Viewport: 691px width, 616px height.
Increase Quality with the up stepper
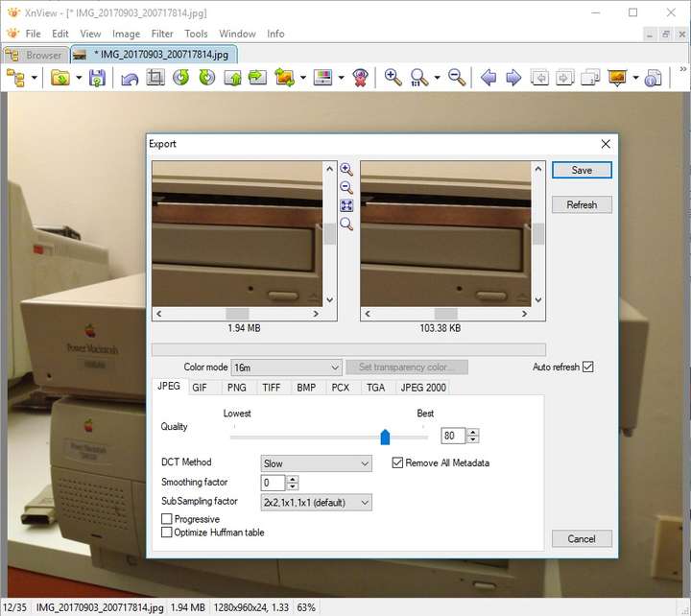[x=473, y=432]
